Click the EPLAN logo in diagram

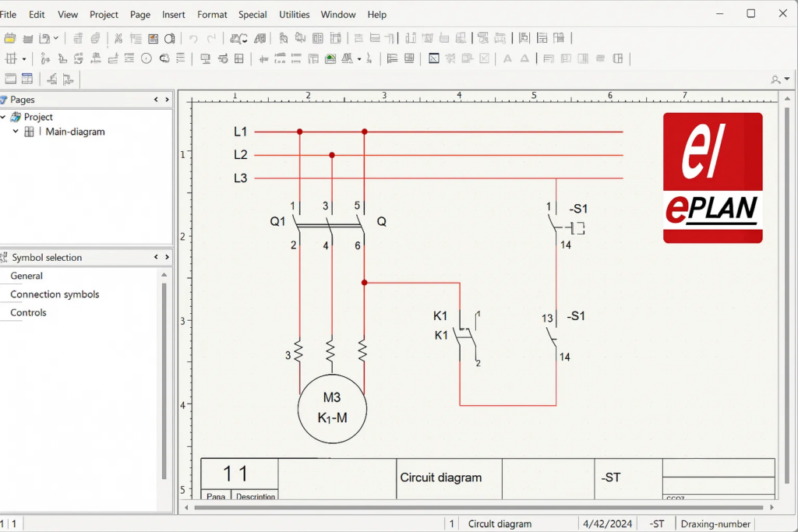click(x=712, y=178)
